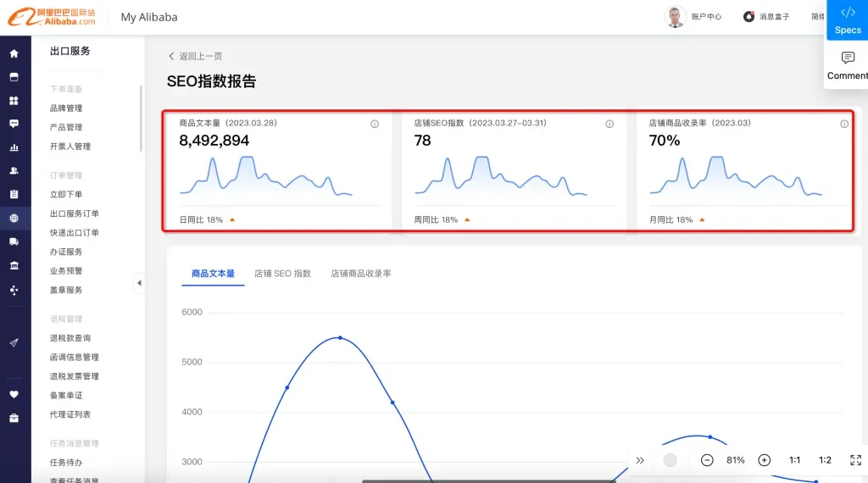Enter fullscreen with the expand icon
Screen dimensions: 868x483
(855, 460)
